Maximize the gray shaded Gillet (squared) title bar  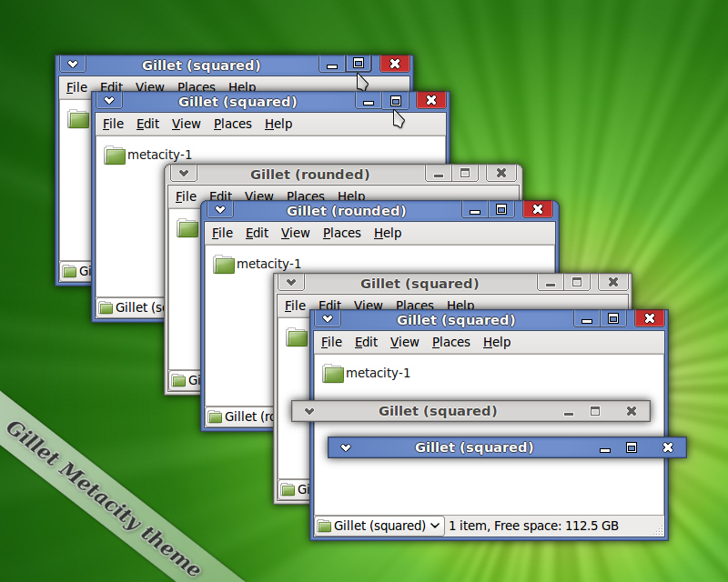tap(595, 411)
